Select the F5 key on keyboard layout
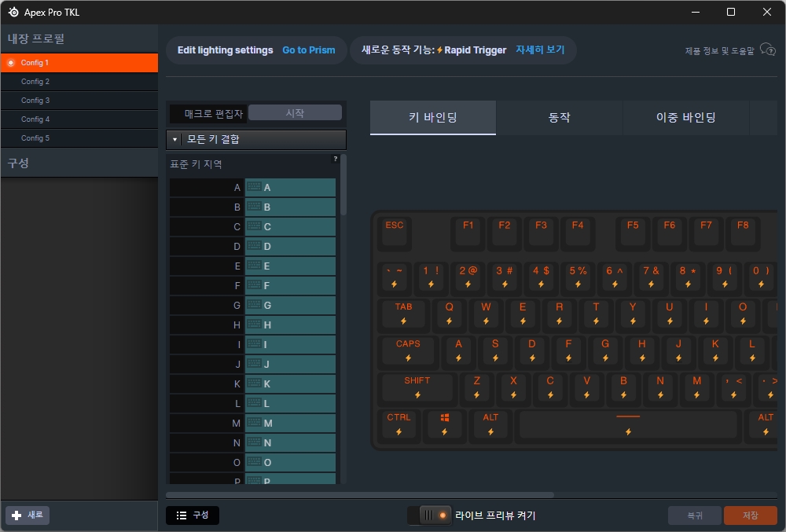The image size is (786, 532). click(x=633, y=233)
